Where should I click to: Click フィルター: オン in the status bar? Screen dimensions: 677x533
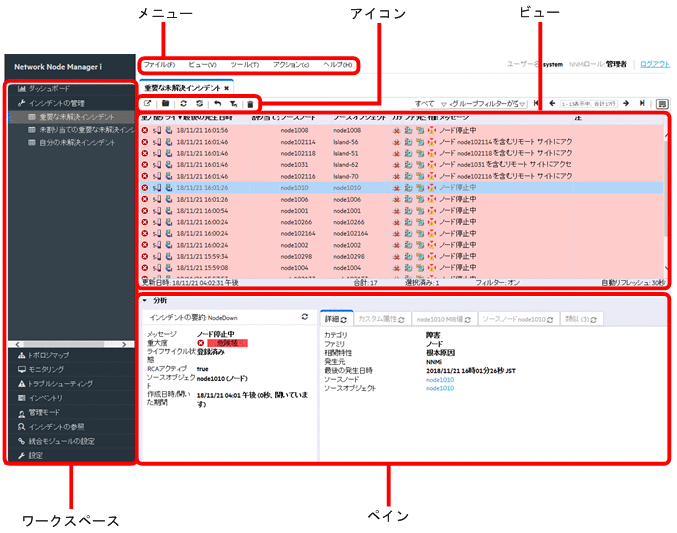click(x=497, y=283)
